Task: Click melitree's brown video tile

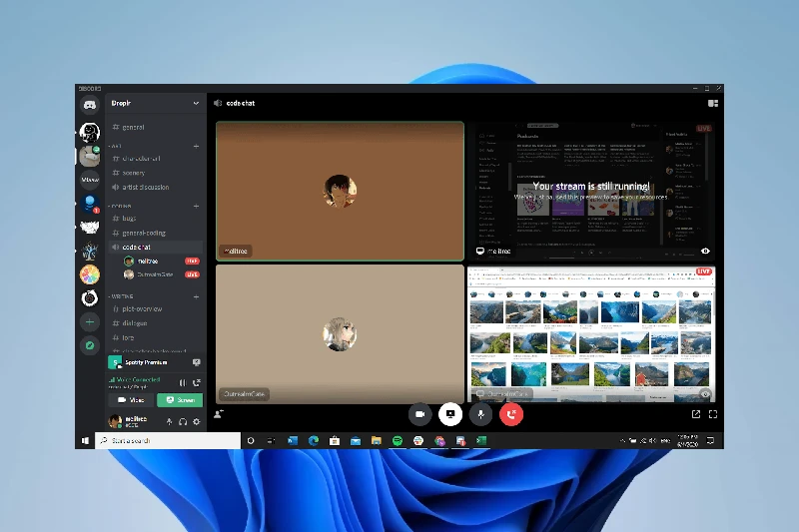Action: pyautogui.click(x=340, y=191)
